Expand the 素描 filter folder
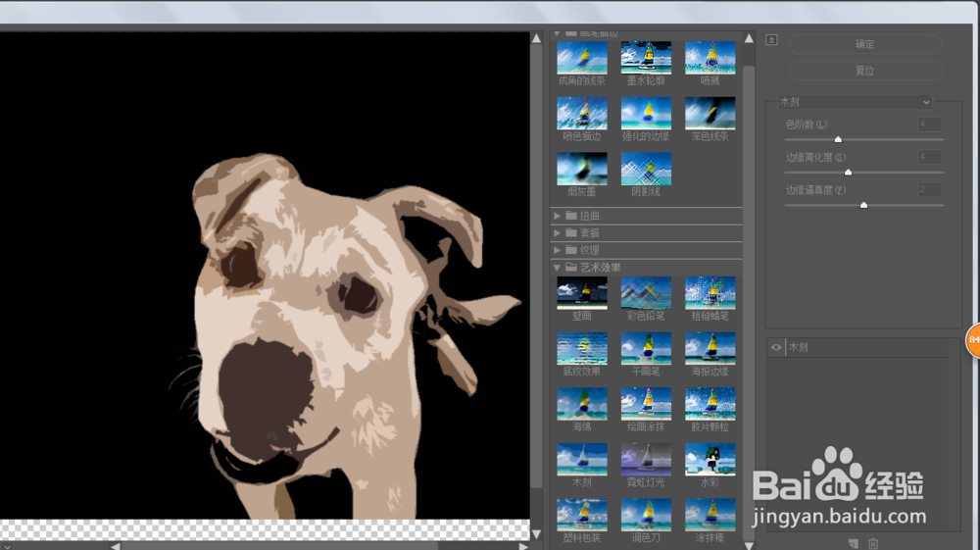 coord(557,232)
